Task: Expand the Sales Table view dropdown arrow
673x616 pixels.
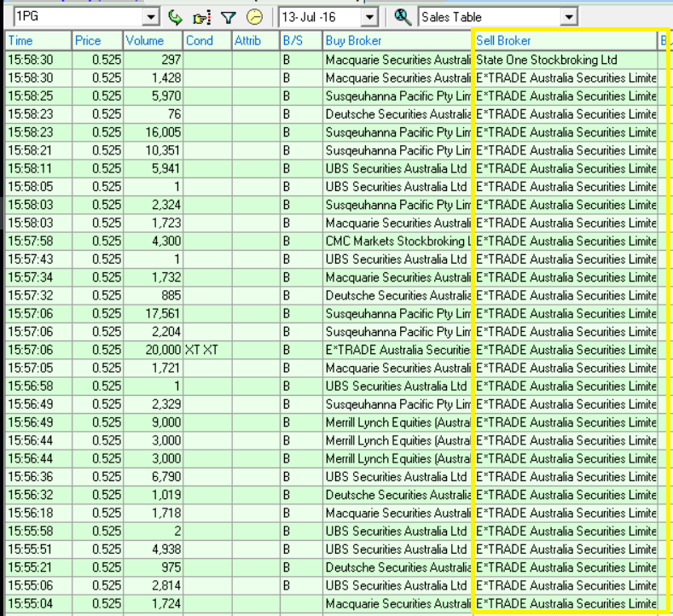Action: (569, 17)
